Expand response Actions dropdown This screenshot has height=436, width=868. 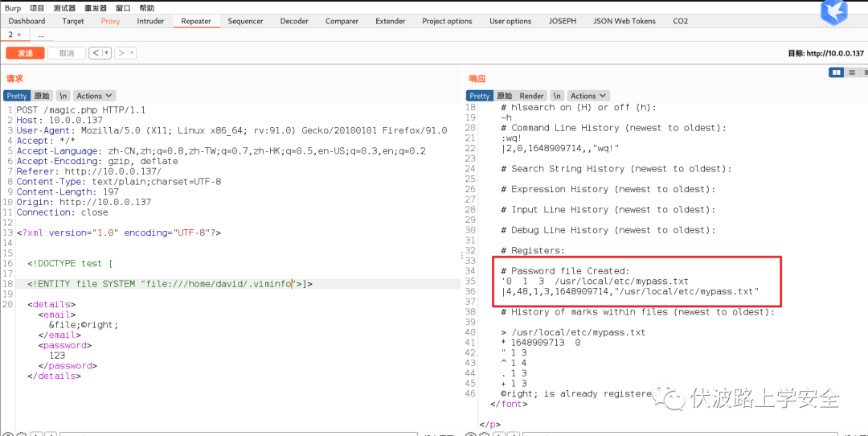pyautogui.click(x=588, y=96)
